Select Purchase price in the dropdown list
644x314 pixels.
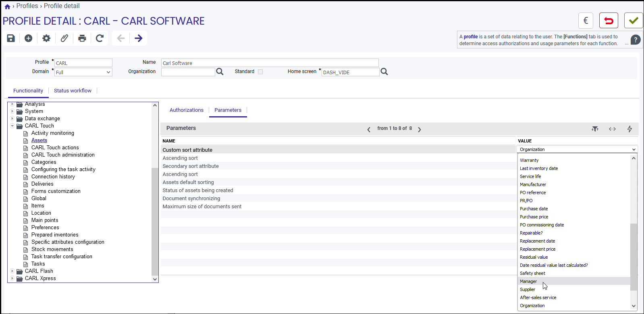tap(574, 217)
